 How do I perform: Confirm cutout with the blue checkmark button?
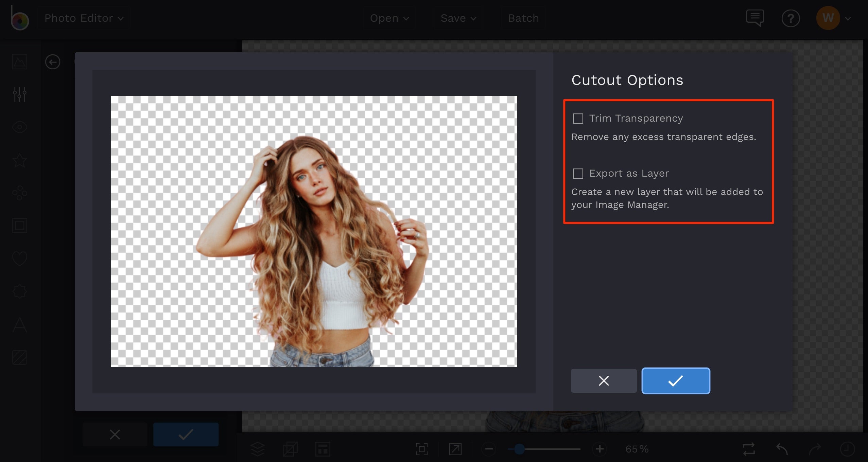point(675,381)
